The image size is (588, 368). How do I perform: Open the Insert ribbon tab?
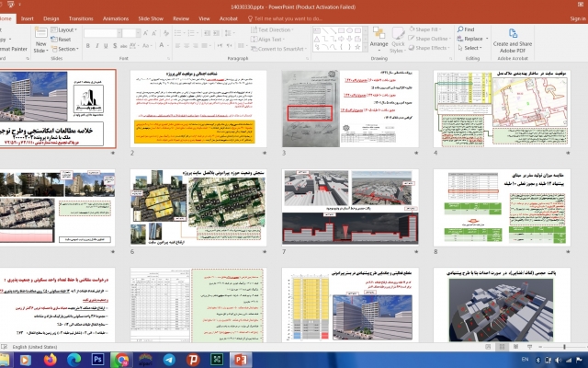pyautogui.click(x=27, y=18)
